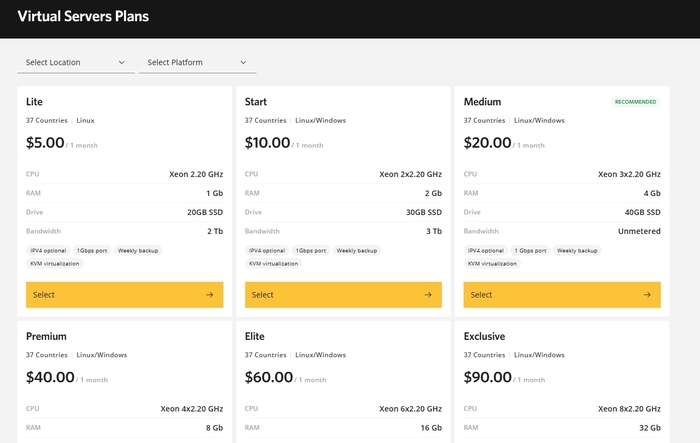Click the Premium plan title
700x443 pixels.
[x=46, y=336]
